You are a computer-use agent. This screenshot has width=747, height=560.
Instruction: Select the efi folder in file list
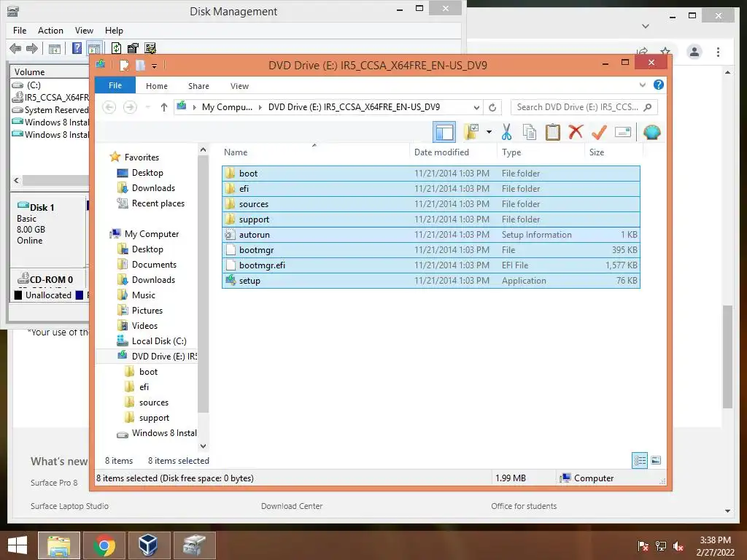[x=430, y=189]
